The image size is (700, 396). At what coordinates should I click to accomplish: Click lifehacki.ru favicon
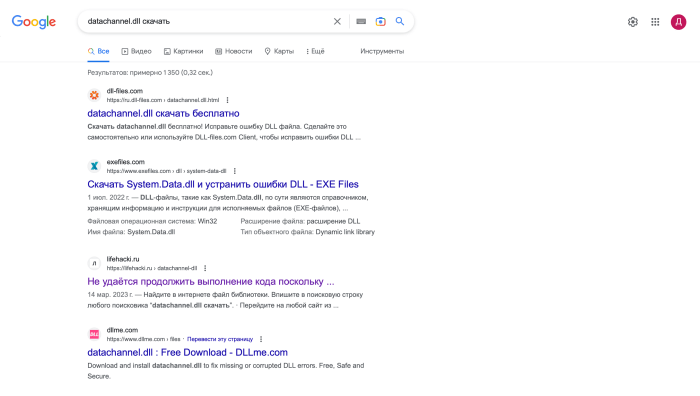pos(94,263)
